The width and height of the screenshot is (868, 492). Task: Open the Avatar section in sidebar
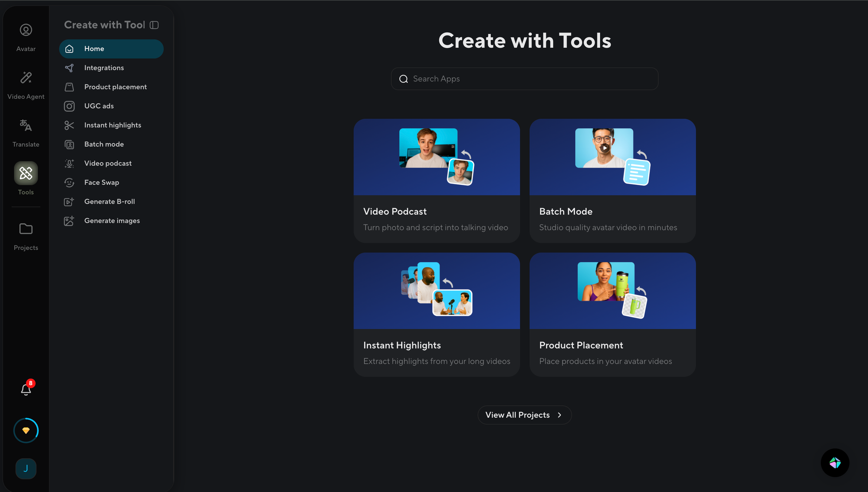26,37
